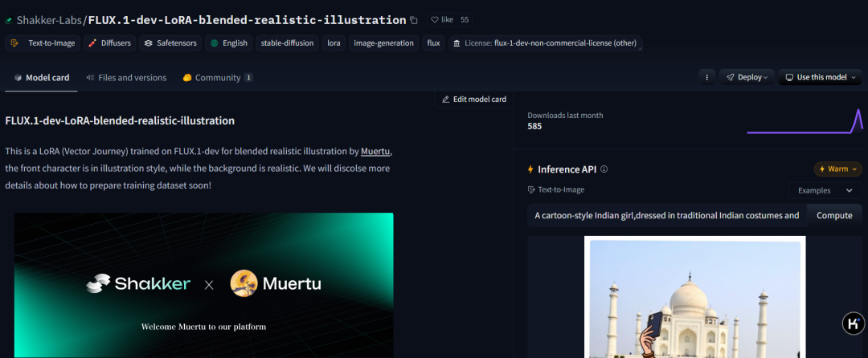
Task: Click the copy model name icon
Action: point(414,20)
